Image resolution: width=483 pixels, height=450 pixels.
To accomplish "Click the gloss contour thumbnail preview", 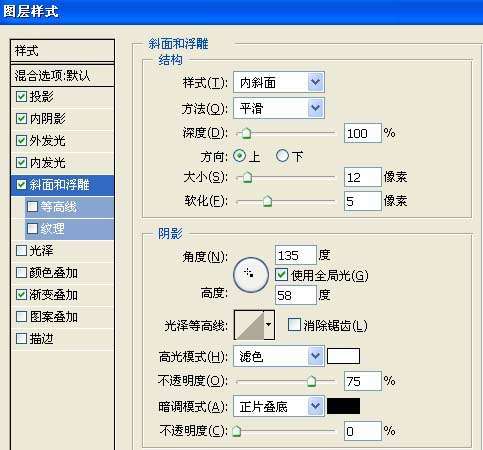I will 249,325.
